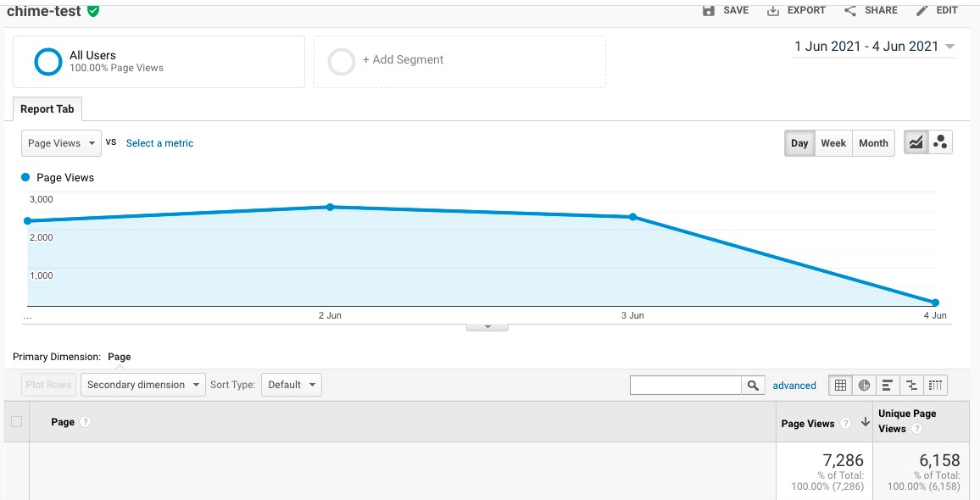Open the date range picker

pyautogui.click(x=874, y=47)
